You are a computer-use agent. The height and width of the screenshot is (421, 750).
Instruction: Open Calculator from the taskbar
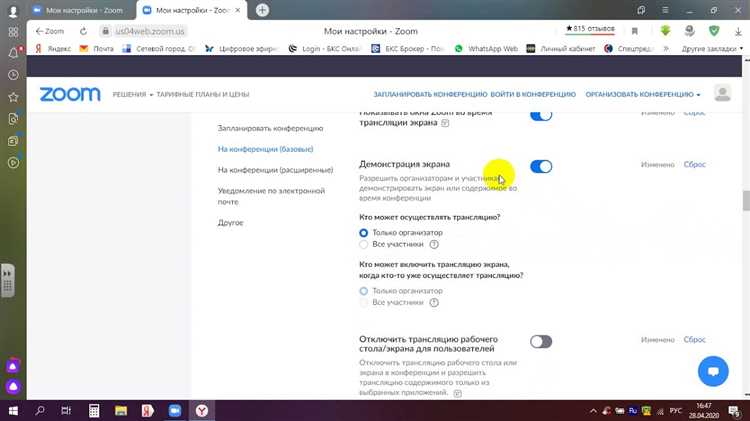click(x=94, y=410)
